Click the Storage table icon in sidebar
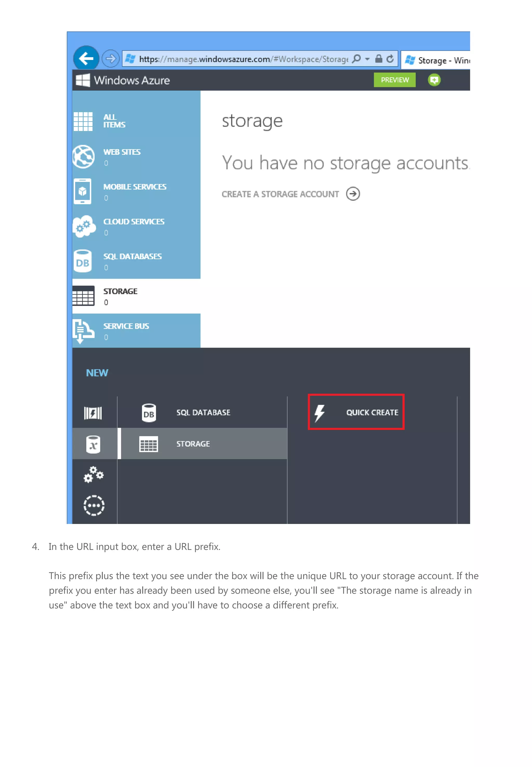 coord(83,296)
